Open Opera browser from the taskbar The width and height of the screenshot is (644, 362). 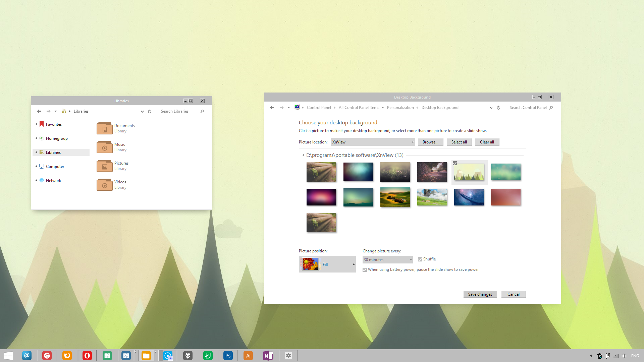pyautogui.click(x=87, y=356)
